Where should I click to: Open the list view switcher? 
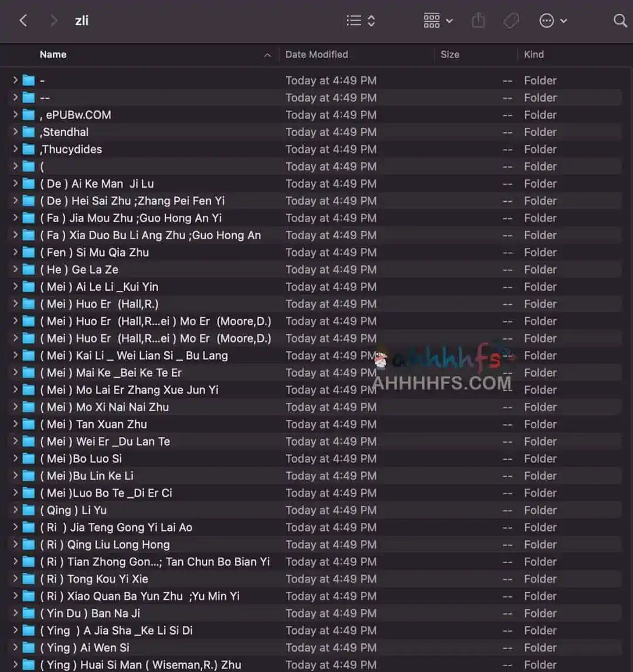(x=360, y=21)
